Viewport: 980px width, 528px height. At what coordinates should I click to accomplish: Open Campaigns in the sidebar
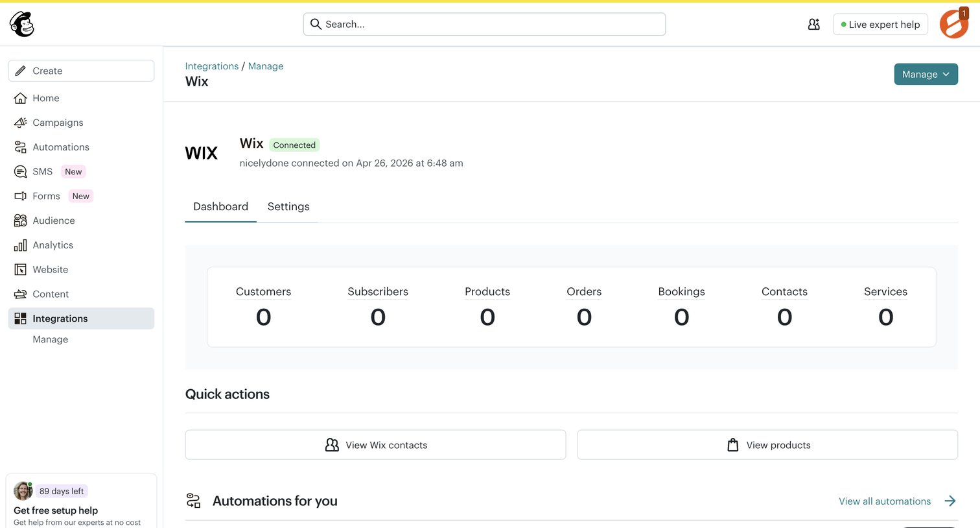click(x=81, y=123)
